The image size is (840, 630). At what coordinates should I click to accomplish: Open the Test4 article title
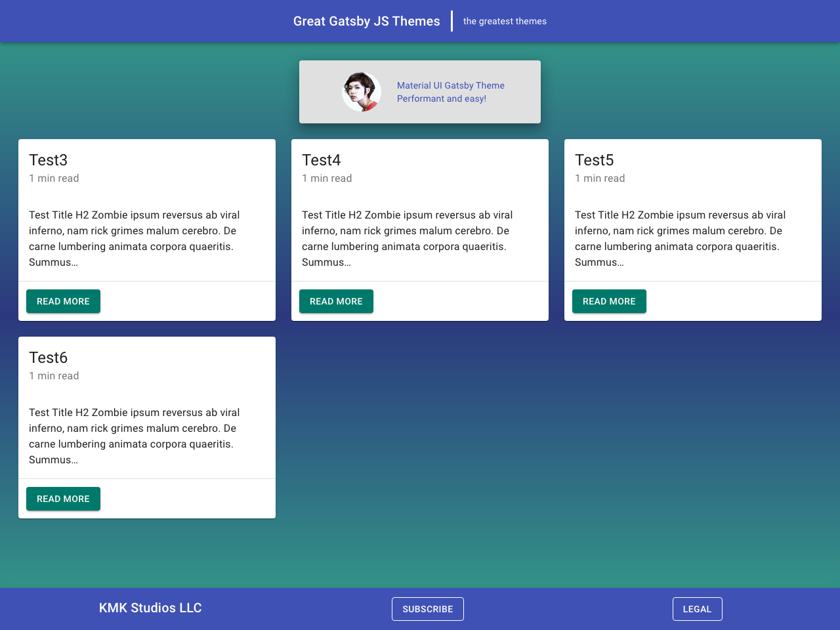[x=321, y=159]
